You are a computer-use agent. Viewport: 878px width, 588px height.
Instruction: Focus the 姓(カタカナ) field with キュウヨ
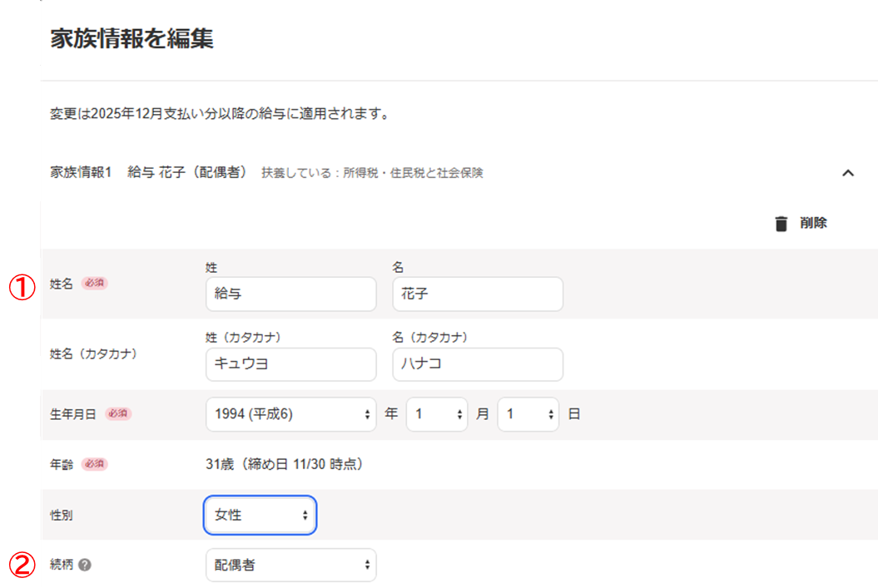point(290,364)
